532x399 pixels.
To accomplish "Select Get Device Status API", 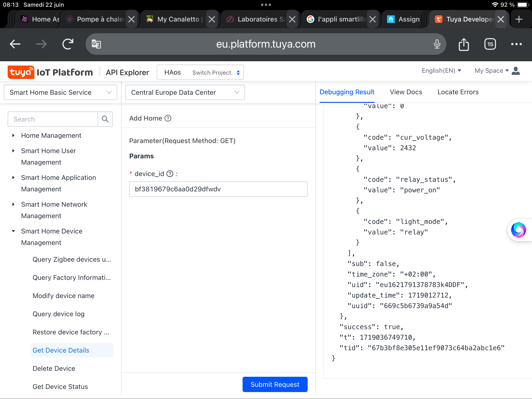I will pos(60,387).
